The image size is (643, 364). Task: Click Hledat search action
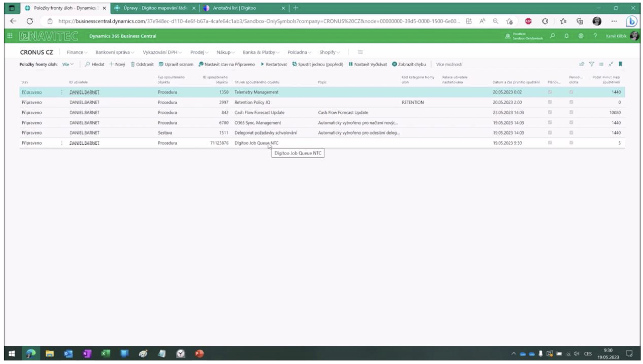coord(95,64)
